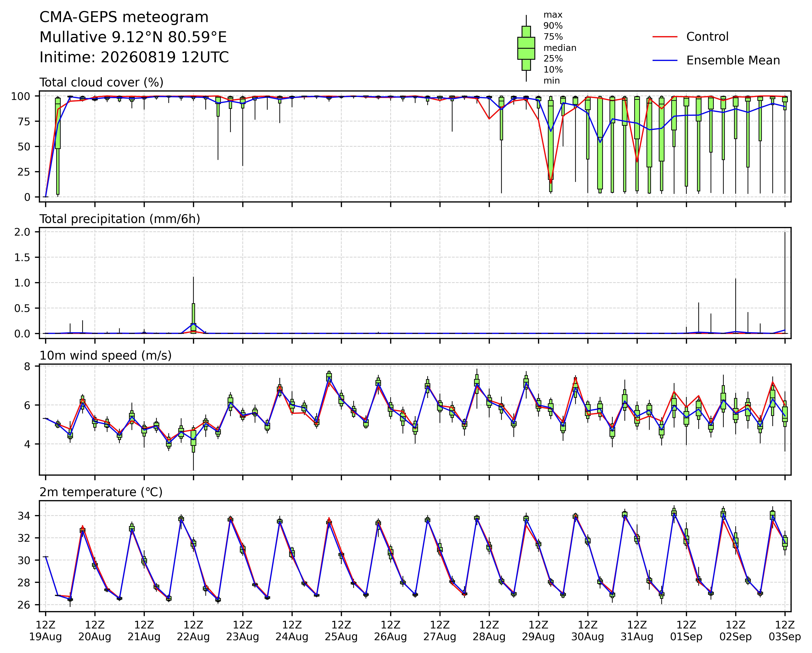Click the tall precipitation spike at 03Sep 12Z

pyautogui.click(x=785, y=282)
